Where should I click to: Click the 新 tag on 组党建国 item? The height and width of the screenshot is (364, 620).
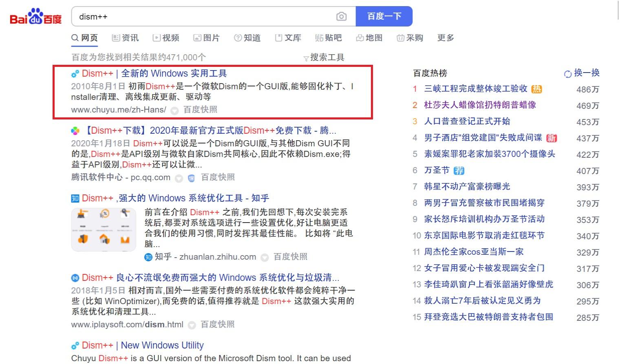tap(552, 138)
